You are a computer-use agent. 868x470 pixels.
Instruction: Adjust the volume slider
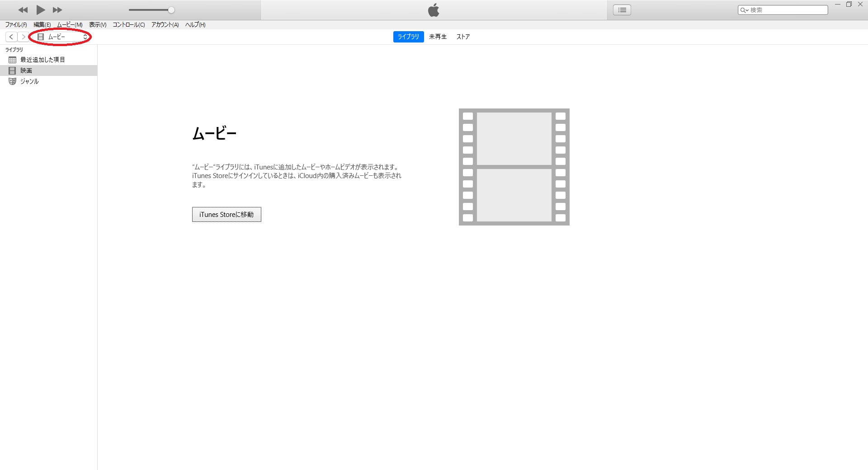pos(151,10)
